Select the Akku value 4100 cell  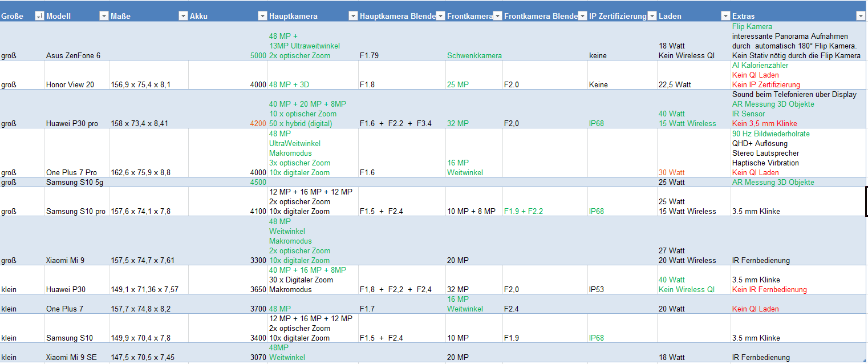228,201
